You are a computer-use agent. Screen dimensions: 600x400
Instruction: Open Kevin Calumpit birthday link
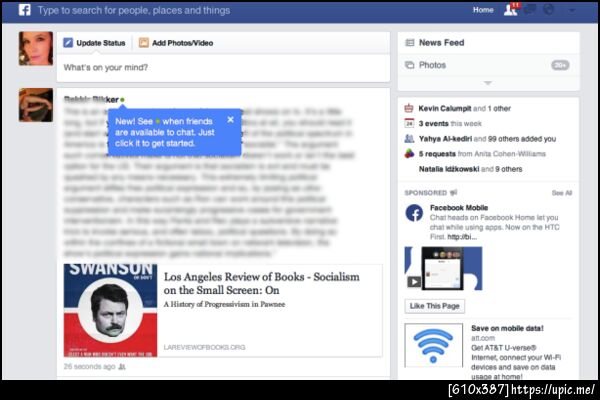[x=445, y=108]
